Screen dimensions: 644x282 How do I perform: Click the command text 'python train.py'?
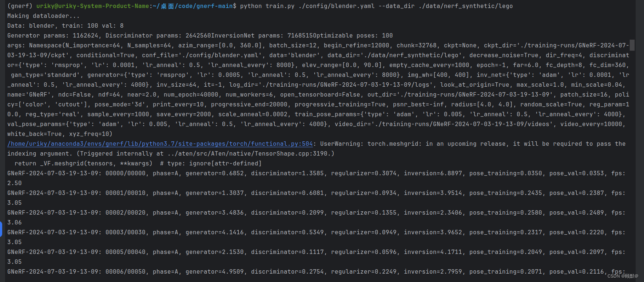267,6
